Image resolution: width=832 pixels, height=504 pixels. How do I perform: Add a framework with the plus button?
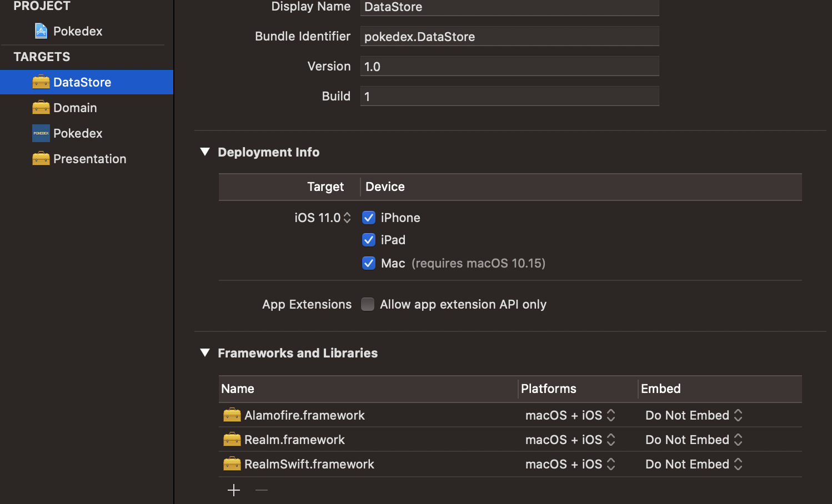click(x=233, y=490)
